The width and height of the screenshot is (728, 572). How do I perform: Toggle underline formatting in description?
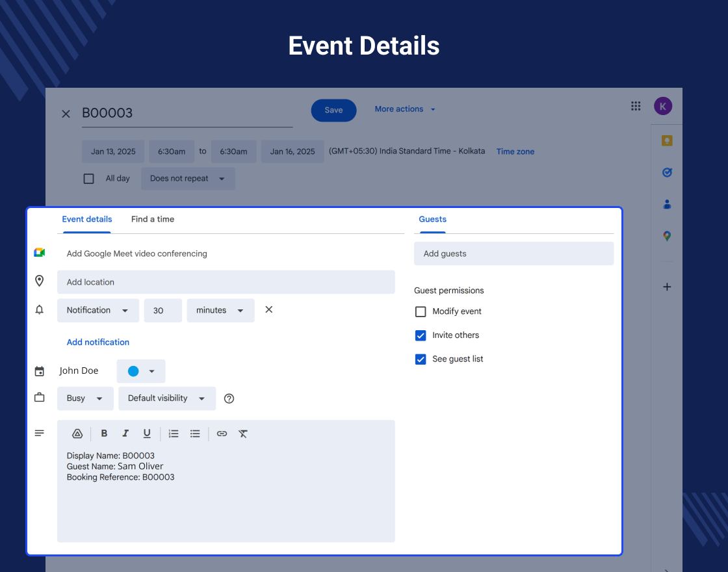pyautogui.click(x=147, y=434)
